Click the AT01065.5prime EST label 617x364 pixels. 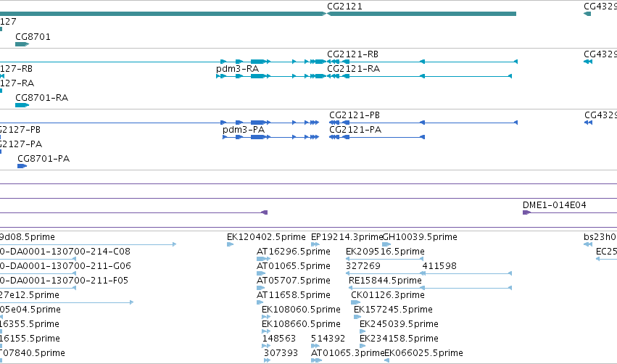pos(294,266)
